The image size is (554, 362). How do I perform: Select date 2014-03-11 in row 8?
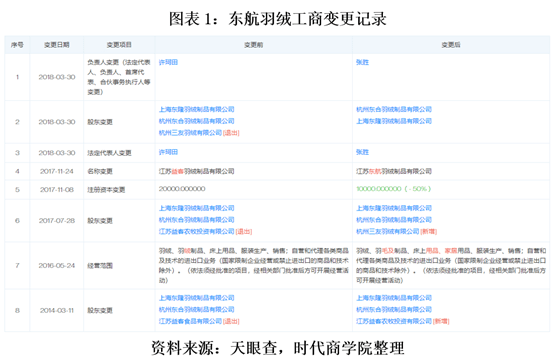(x=57, y=311)
